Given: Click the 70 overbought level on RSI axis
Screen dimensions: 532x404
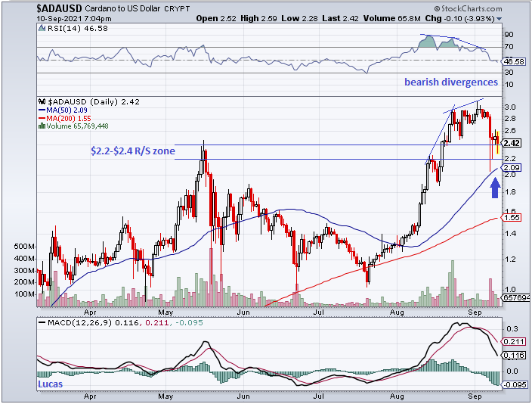Looking at the screenshot, I should click(509, 47).
